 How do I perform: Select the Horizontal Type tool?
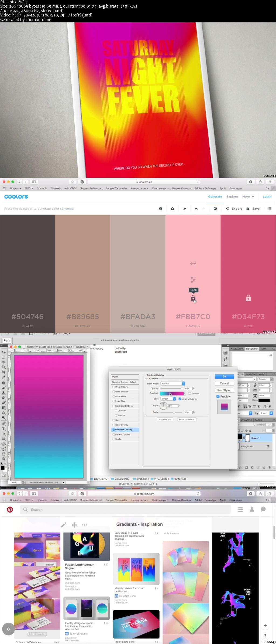click(4, 428)
